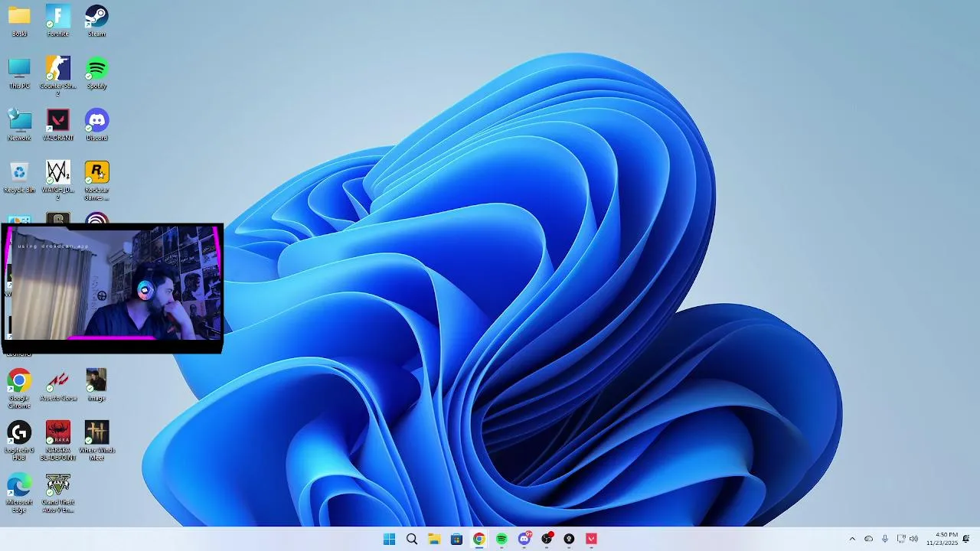Screen dimensions: 980x551
Task: Open Discord from the taskbar
Action: click(x=524, y=539)
